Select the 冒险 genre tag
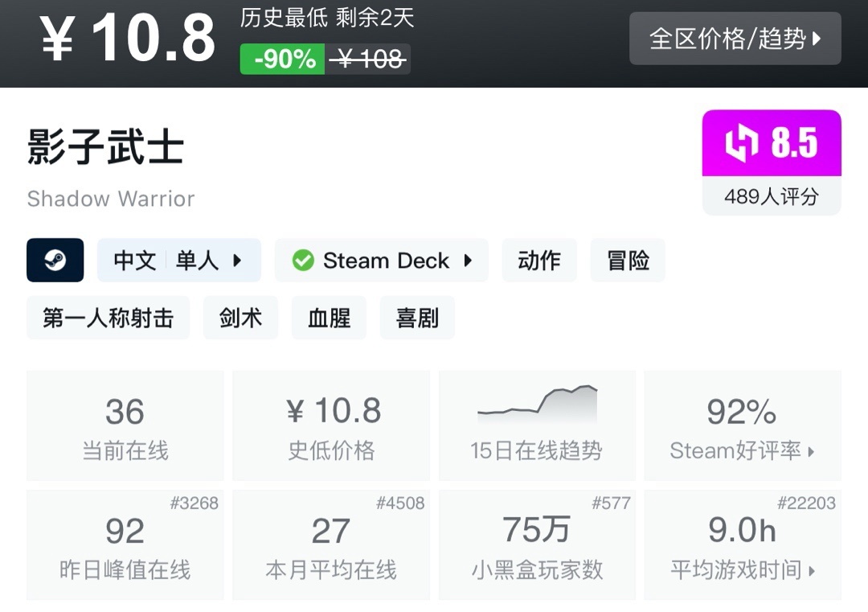The height and width of the screenshot is (612, 868). pos(628,261)
